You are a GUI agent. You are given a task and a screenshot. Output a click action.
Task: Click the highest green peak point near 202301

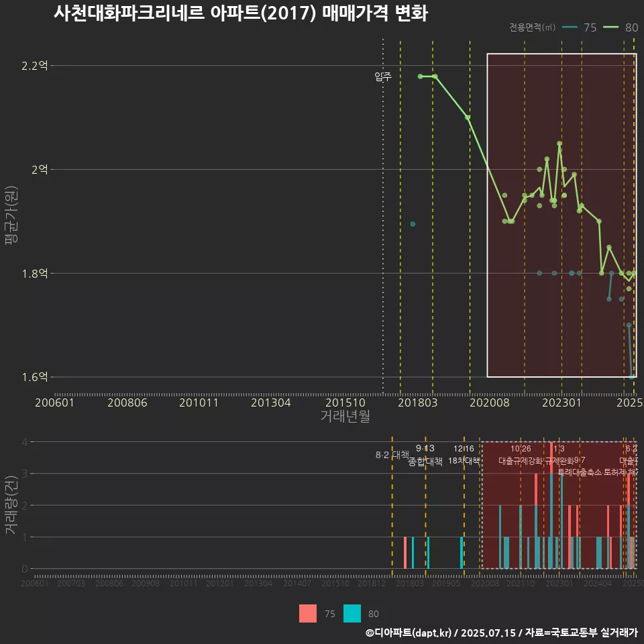(x=559, y=144)
